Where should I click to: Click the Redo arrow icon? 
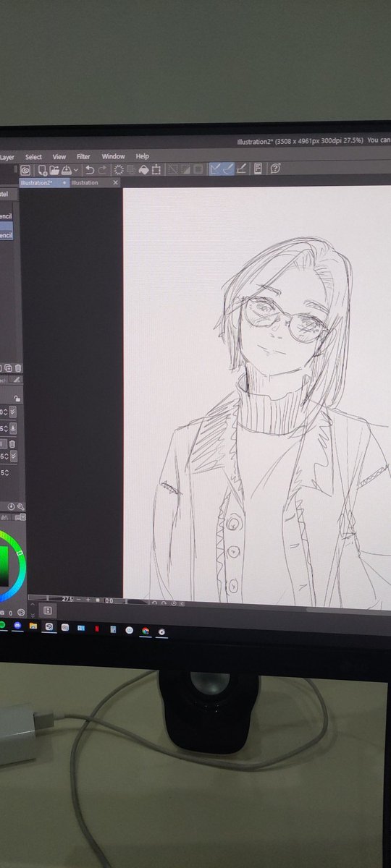[101, 169]
